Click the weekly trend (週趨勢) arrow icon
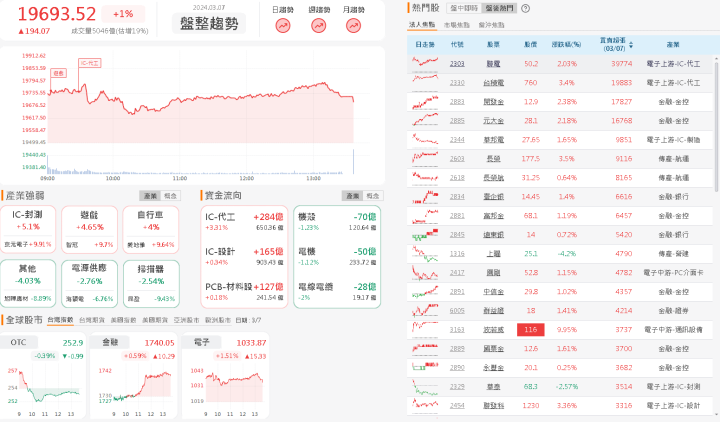This screenshot has width=720, height=422. (x=318, y=26)
